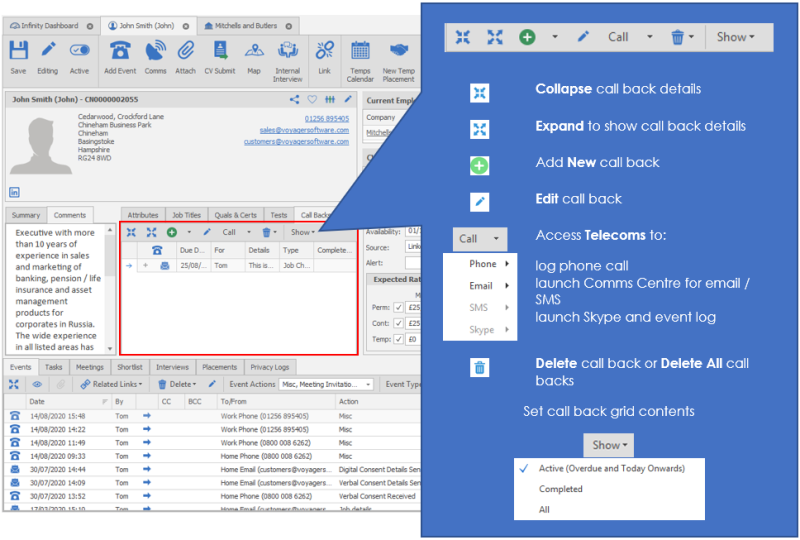Toggle the Perm expected rate checkbox
This screenshot has height=540, width=800.
point(398,310)
